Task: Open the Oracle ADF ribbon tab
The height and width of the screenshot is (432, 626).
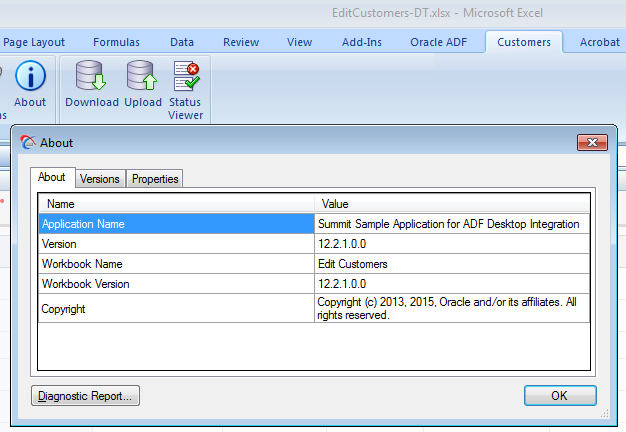Action: click(x=438, y=42)
